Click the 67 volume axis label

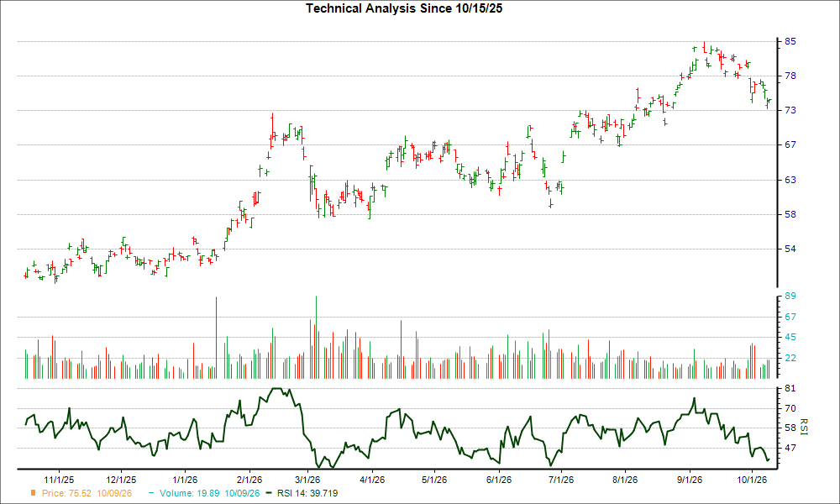click(x=790, y=317)
